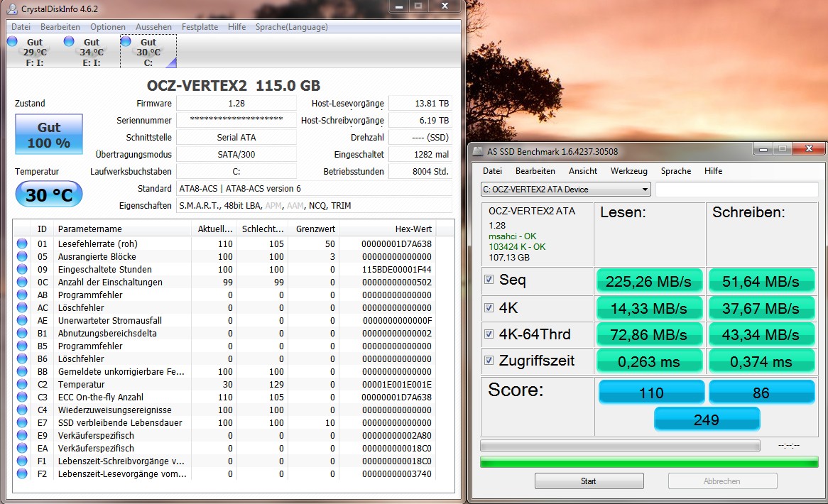Click the green benchmark progress bar
828x504 pixels.
pos(649,463)
